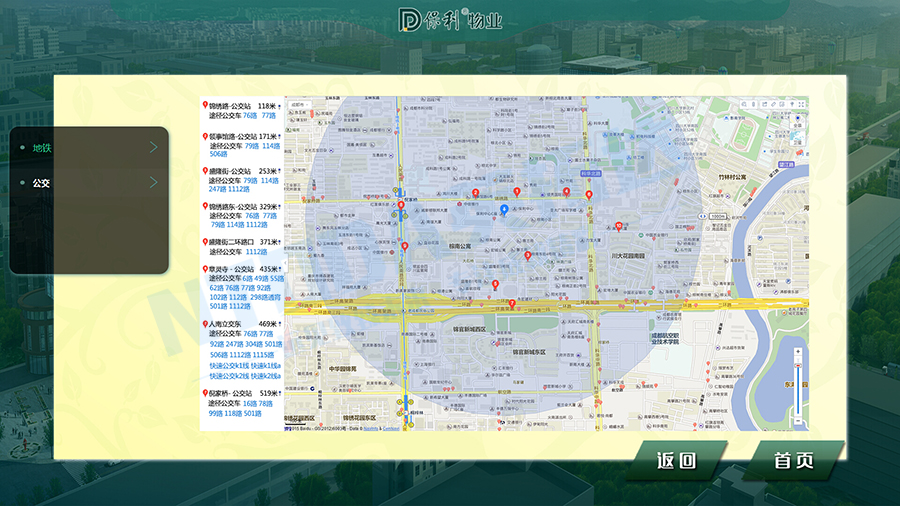Screen dimensions: 900x506
Task: Click red map marker numbered 4
Action: tap(567, 192)
